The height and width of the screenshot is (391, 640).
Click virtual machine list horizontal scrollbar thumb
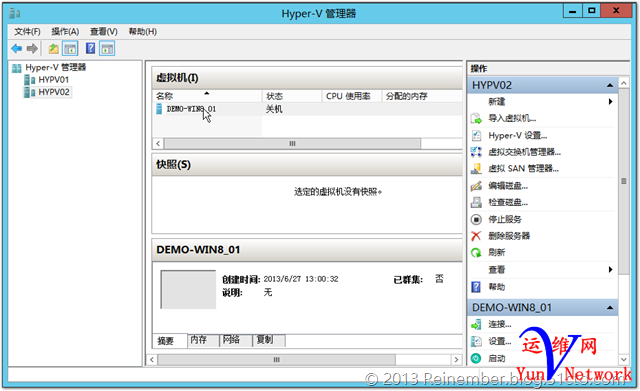click(x=292, y=144)
